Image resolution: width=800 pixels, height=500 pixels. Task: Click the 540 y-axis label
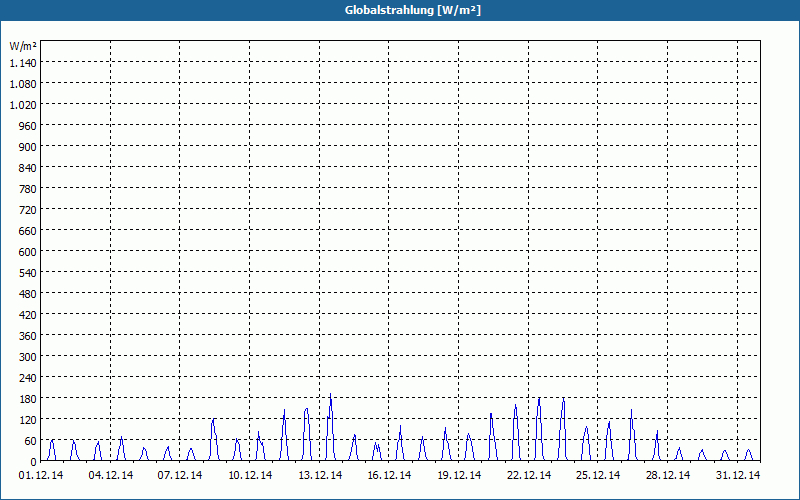click(x=28, y=273)
